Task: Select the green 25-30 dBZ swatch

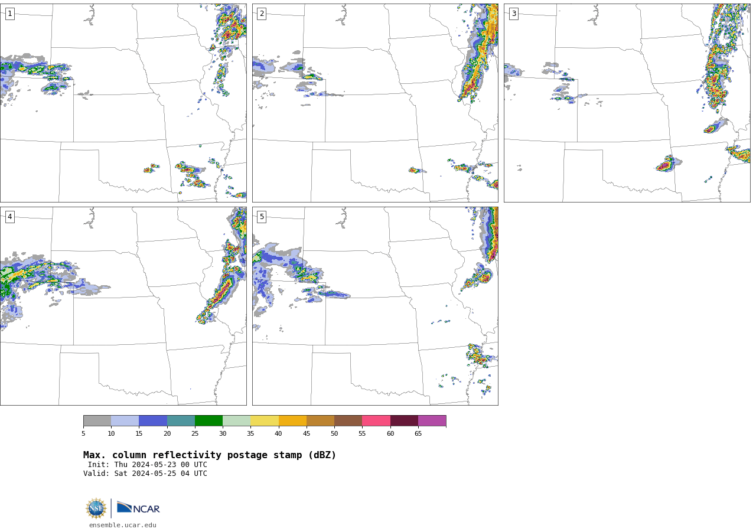Action: click(208, 420)
